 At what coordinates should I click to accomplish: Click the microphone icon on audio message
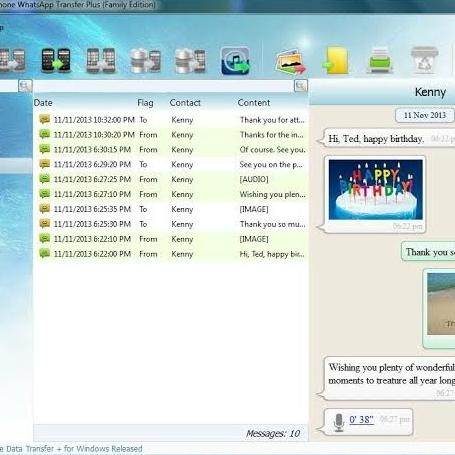pos(339,422)
